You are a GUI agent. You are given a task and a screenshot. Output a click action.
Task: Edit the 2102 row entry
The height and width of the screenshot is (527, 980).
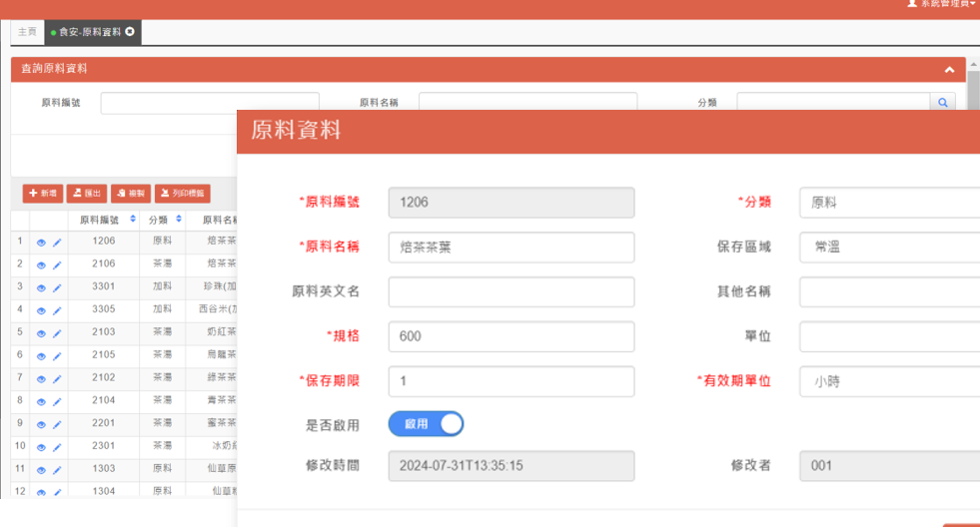(x=57, y=379)
